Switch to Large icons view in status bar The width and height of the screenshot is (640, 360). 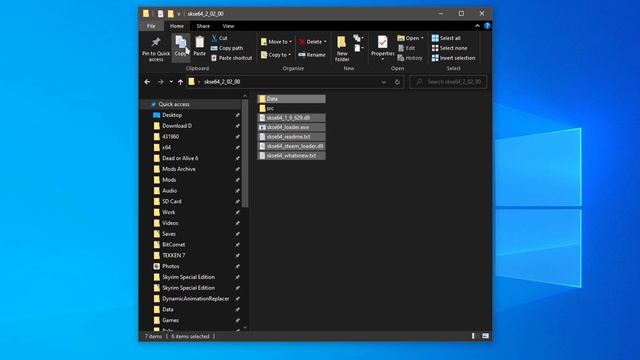click(485, 336)
